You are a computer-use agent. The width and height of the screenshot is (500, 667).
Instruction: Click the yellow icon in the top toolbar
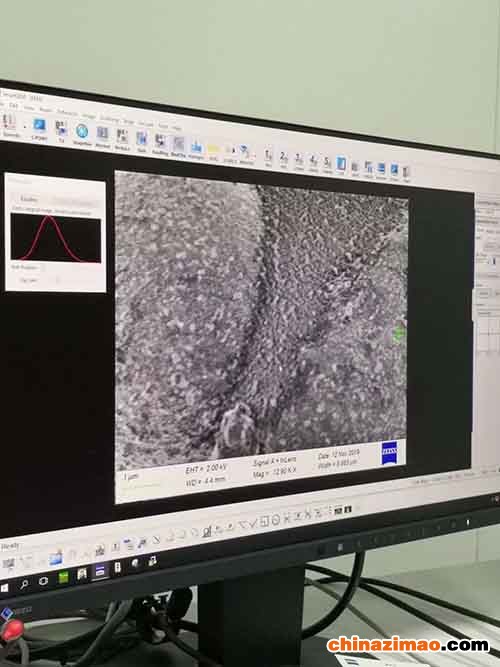213,150
